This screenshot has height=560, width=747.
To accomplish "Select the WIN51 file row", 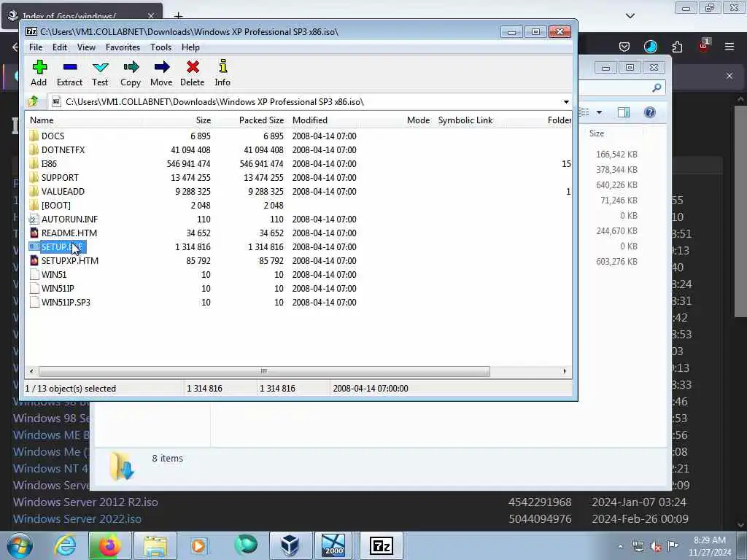I will pyautogui.click(x=298, y=274).
